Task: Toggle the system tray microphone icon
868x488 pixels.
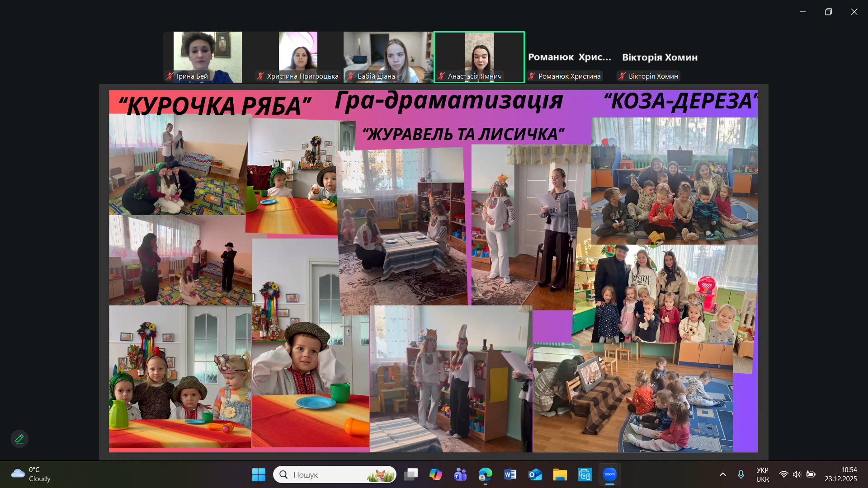Action: (x=741, y=474)
